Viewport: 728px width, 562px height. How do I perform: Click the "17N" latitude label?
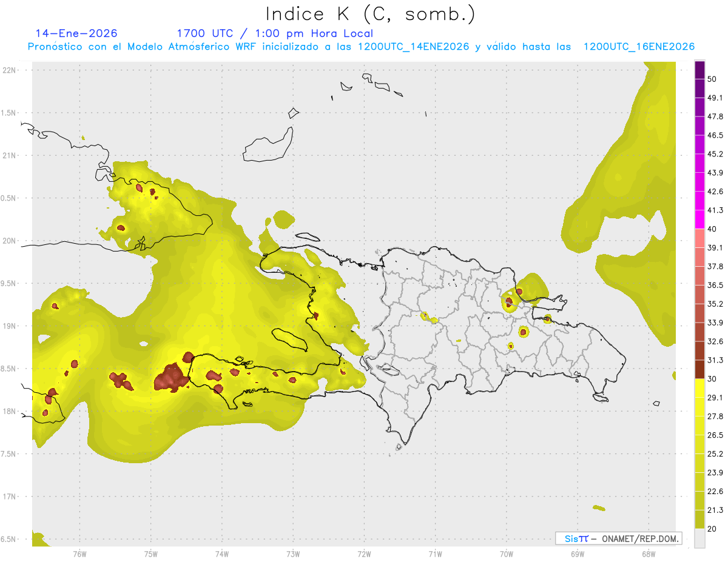click(9, 497)
